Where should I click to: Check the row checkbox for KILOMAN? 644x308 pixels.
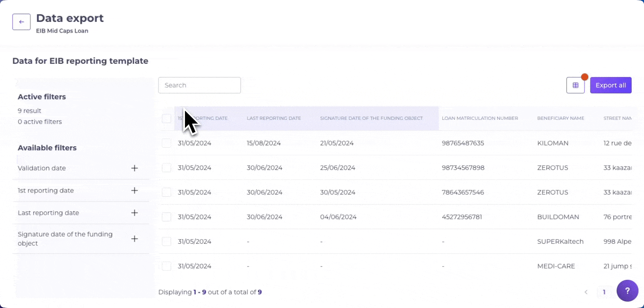click(x=166, y=143)
